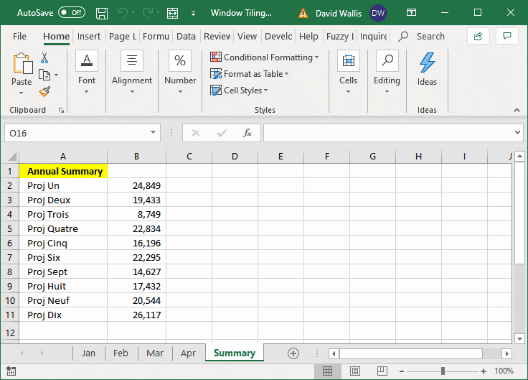Screen dimensions: 528x380
Task: Add a new sheet with plus icon
Action: click(293, 353)
